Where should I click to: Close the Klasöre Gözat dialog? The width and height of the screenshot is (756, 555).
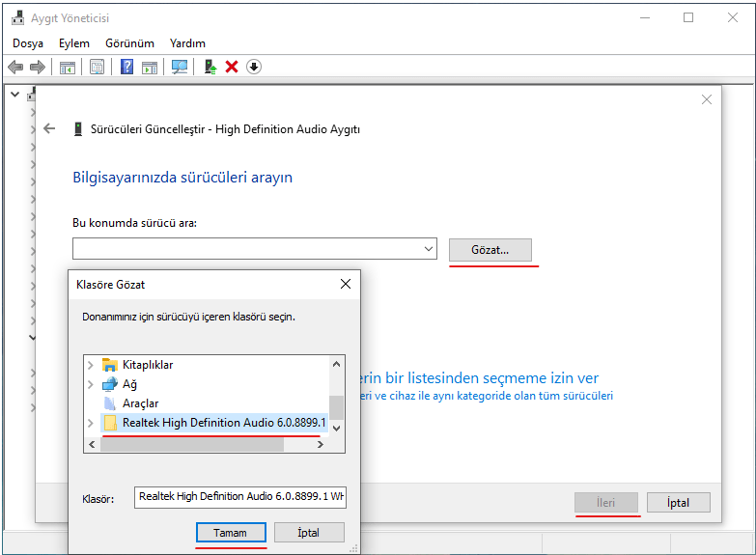[x=346, y=284]
